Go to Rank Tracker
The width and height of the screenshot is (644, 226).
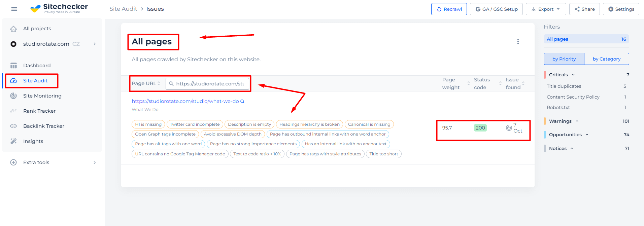pyautogui.click(x=39, y=111)
